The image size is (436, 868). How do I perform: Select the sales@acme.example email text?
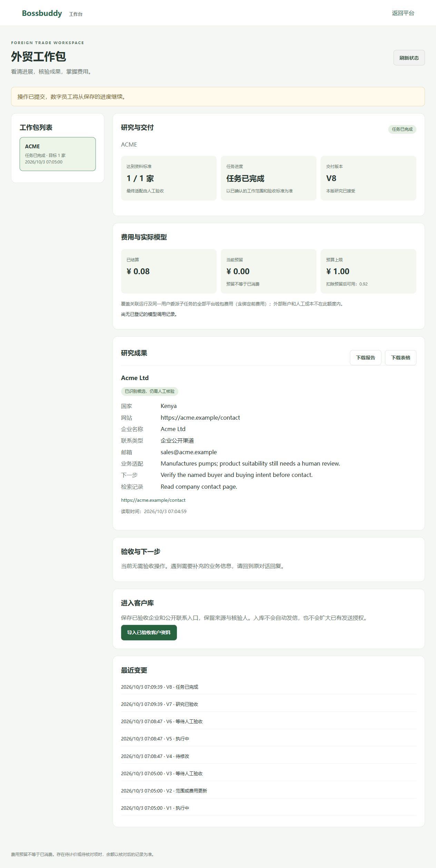click(x=189, y=452)
